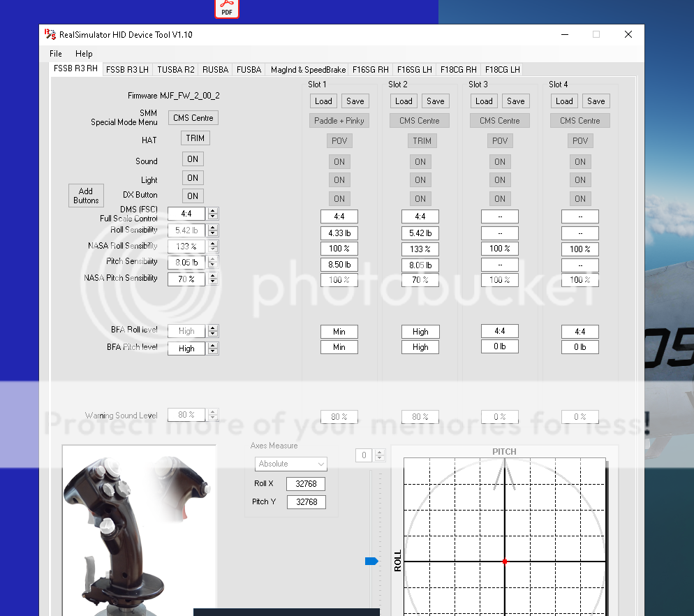694x616 pixels.
Task: Open the PDF document icon on the taskbar
Action: point(226,10)
